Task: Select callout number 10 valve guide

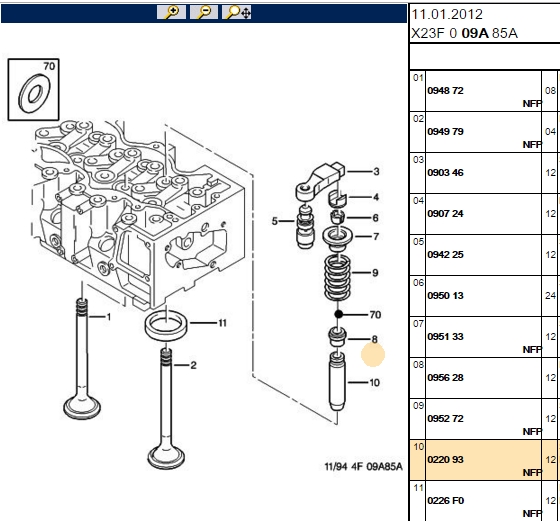Action: pos(374,383)
